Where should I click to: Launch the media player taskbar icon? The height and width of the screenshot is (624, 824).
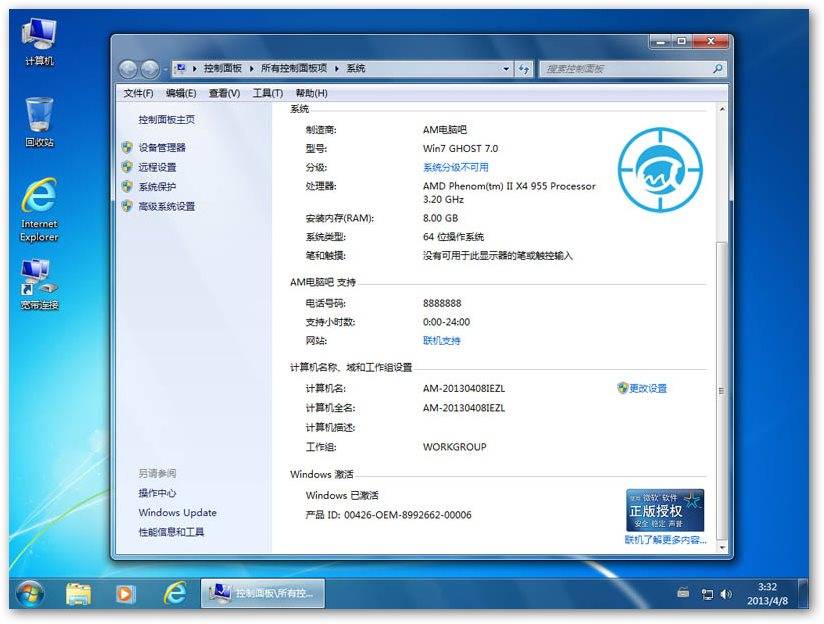(x=125, y=594)
